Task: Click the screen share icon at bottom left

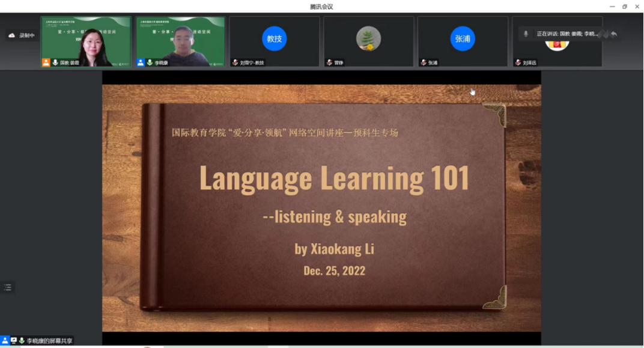Action: [14, 341]
